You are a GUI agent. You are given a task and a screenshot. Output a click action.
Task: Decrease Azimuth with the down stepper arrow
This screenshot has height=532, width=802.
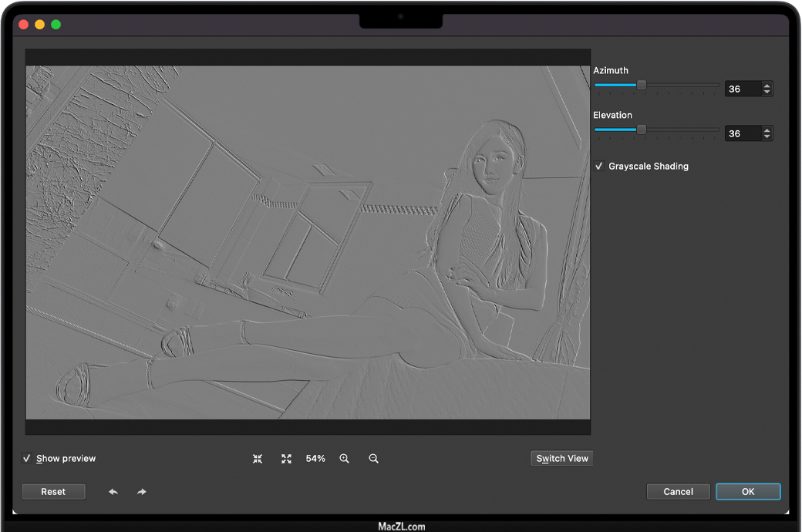pyautogui.click(x=767, y=93)
